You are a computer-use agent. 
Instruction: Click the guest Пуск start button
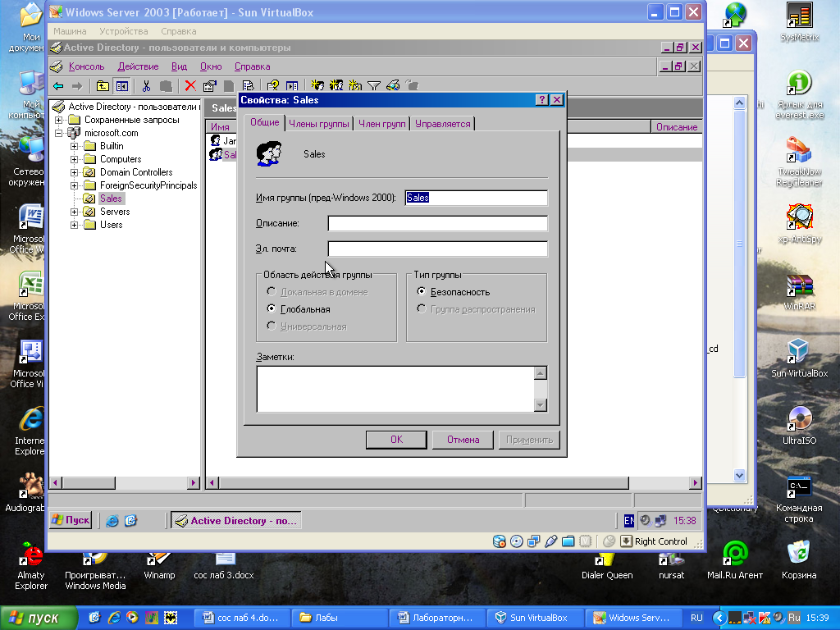pyautogui.click(x=71, y=520)
